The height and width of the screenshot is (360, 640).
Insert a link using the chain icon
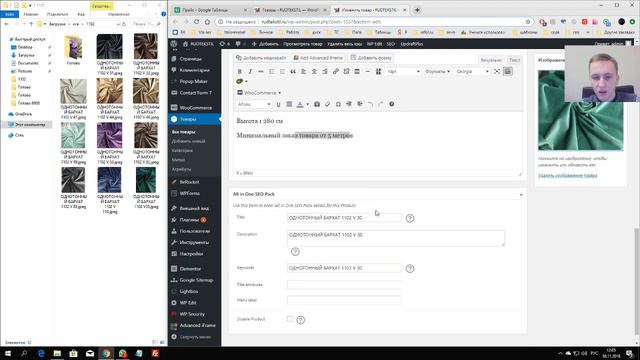pos(336,71)
